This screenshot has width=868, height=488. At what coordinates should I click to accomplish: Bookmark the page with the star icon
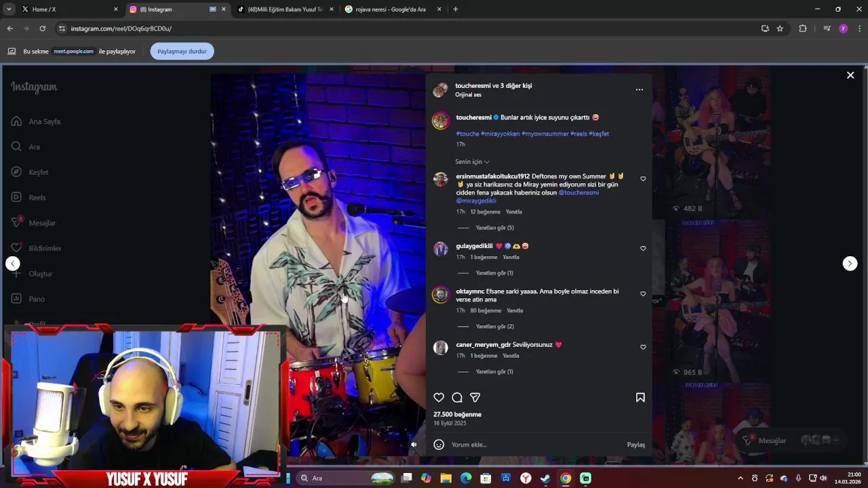point(780,28)
